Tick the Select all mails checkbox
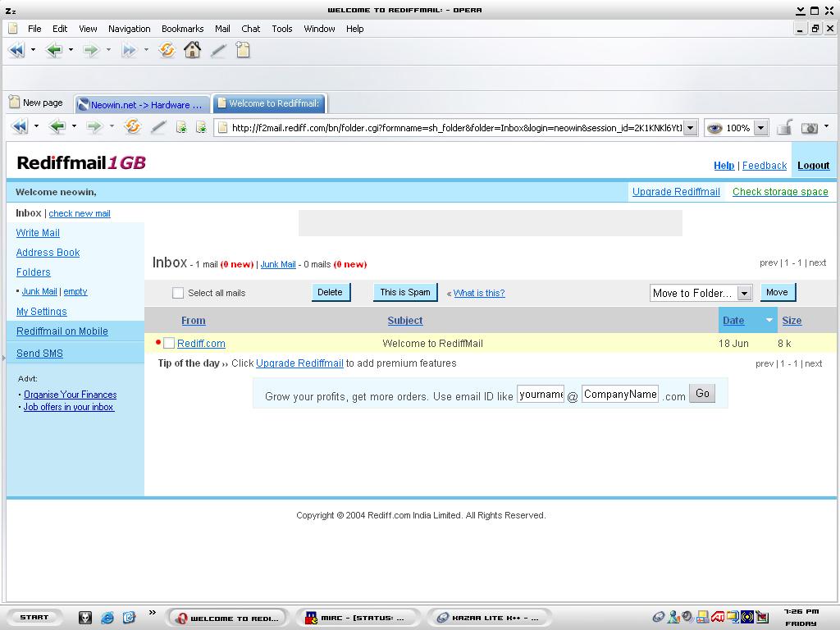Viewport: 840px width, 630px height. (178, 293)
